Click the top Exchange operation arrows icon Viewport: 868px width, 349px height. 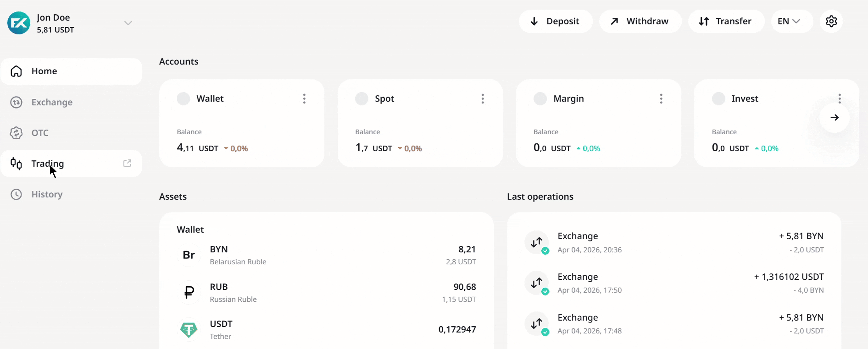(x=536, y=242)
